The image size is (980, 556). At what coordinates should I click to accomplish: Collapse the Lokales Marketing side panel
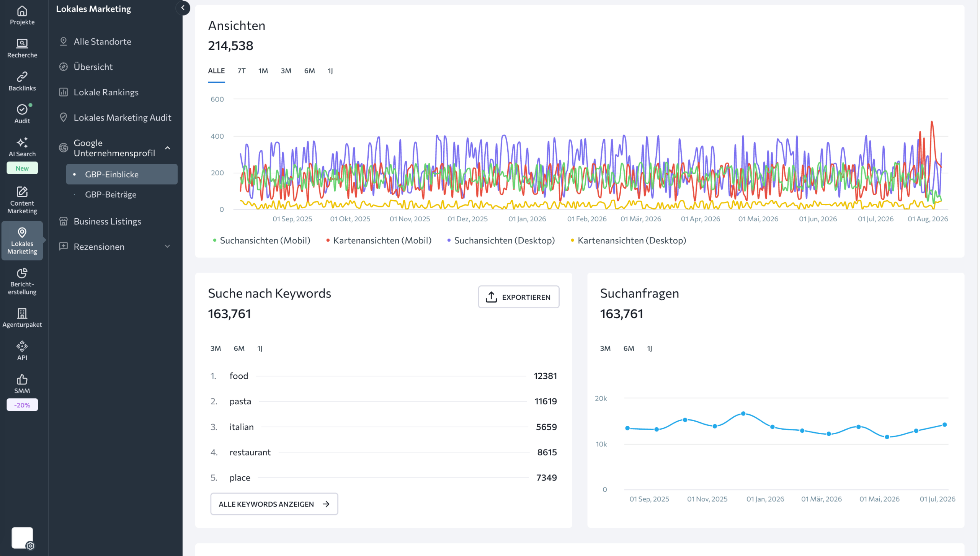[183, 8]
